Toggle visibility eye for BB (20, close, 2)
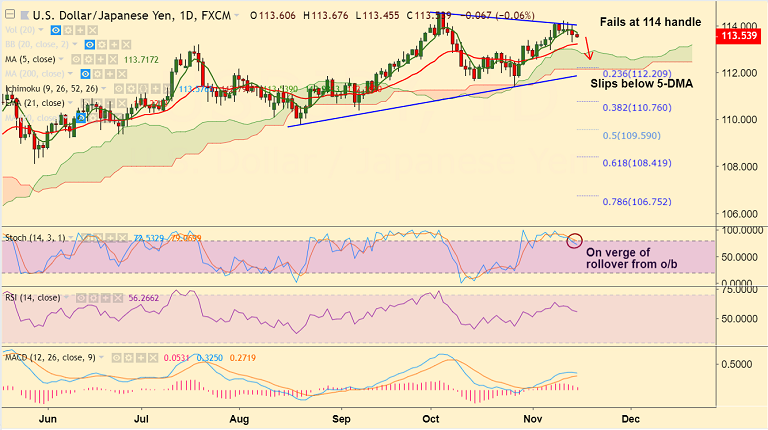The width and height of the screenshot is (768, 430). click(90, 45)
